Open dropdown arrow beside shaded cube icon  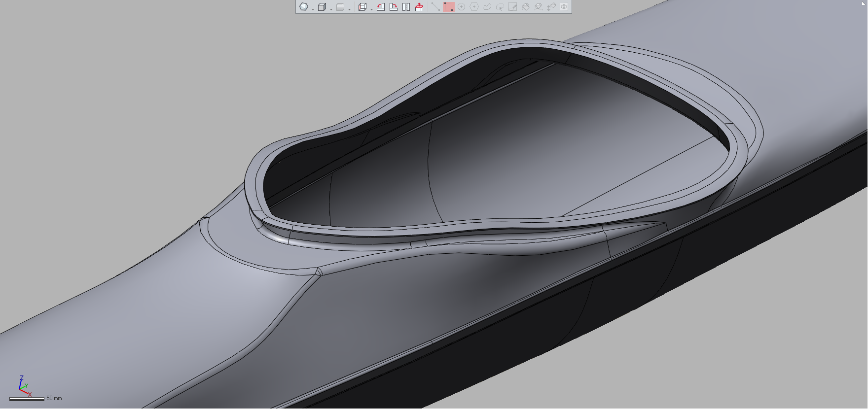pos(349,9)
